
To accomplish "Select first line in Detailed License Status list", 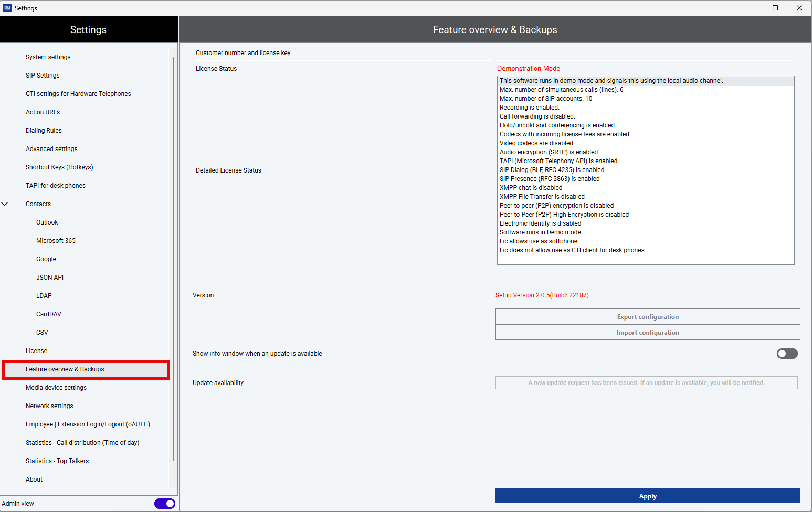I will (x=611, y=81).
